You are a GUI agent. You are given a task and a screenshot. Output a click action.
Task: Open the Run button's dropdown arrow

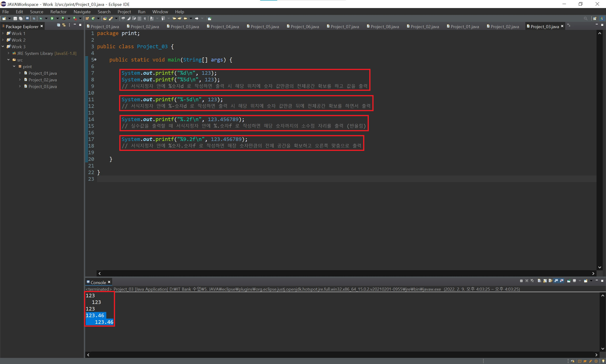(58, 18)
